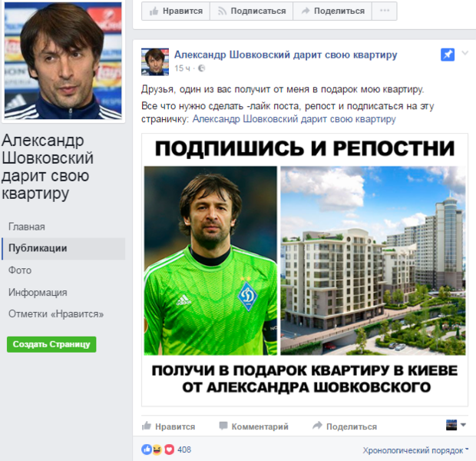This screenshot has height=461, width=476.
Task: Open the goalkeeper and building post image
Action: click(x=305, y=270)
